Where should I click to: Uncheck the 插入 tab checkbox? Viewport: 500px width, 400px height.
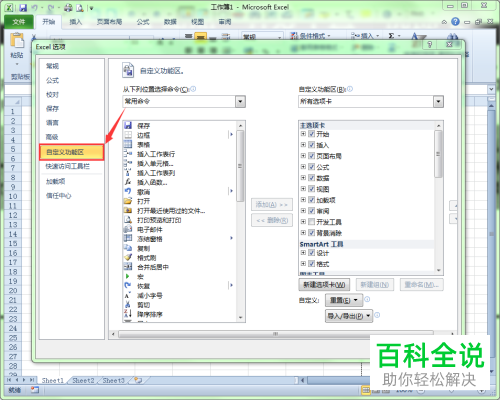(x=312, y=145)
